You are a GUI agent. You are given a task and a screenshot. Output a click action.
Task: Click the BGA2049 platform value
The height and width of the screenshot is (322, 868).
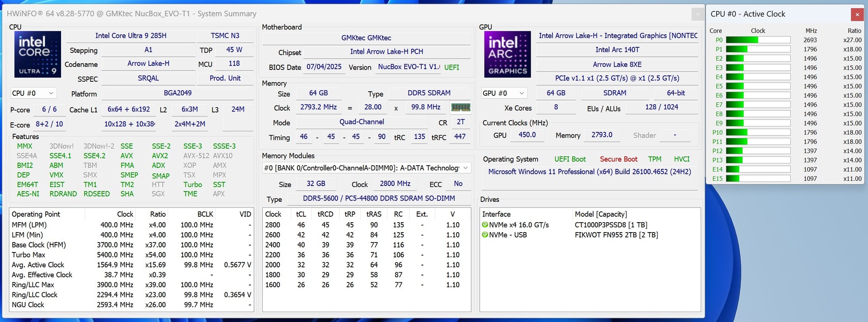[x=178, y=93]
